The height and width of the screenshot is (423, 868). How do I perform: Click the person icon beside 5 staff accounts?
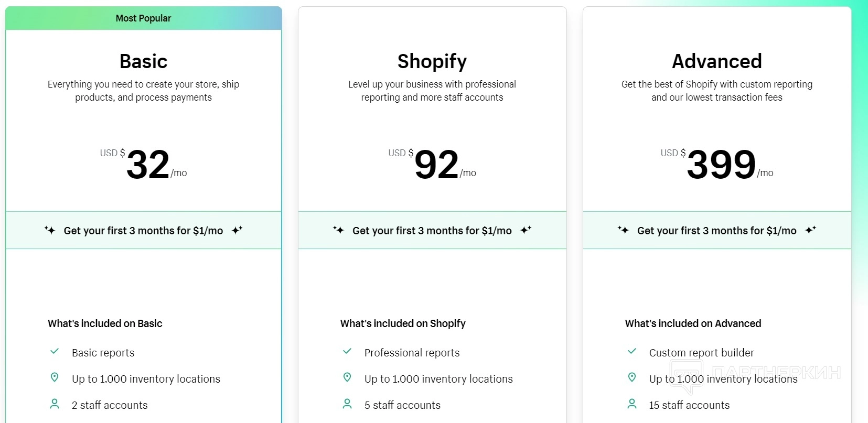click(x=347, y=404)
